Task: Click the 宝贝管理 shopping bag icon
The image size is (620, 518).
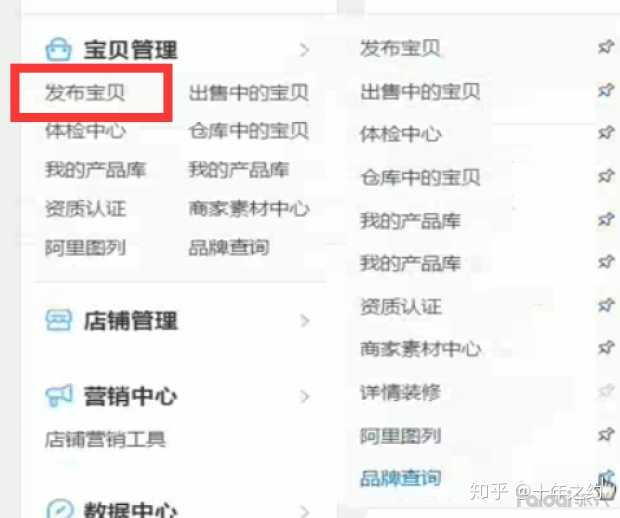Action: (x=59, y=49)
